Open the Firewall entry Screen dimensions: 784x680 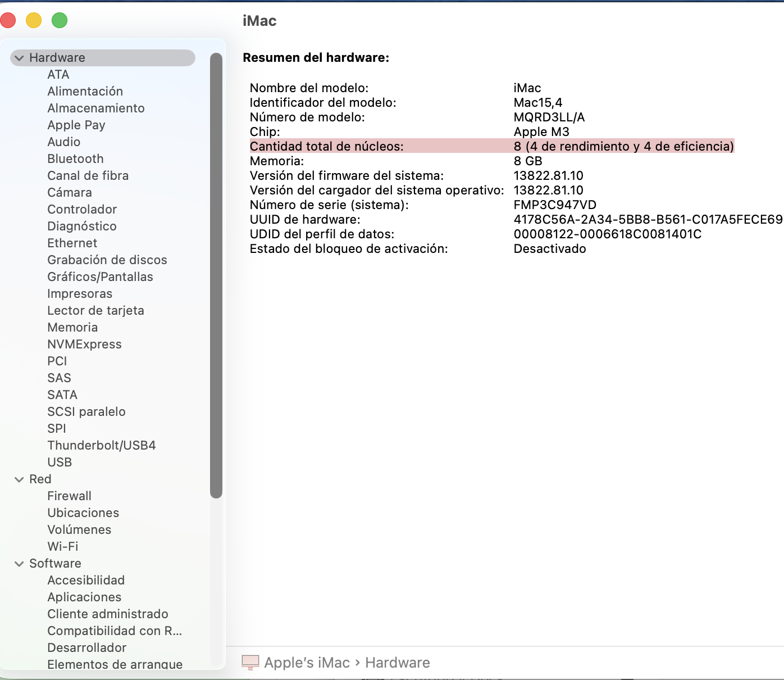point(69,496)
